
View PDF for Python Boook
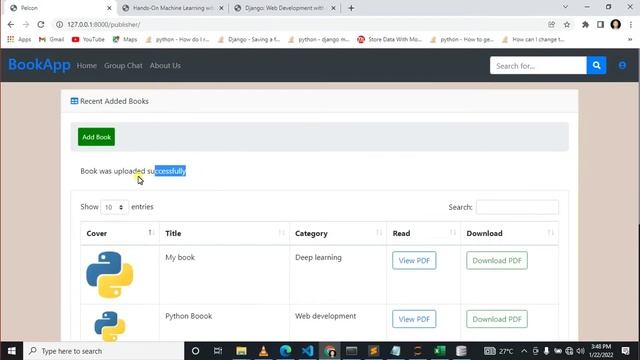pos(414,319)
